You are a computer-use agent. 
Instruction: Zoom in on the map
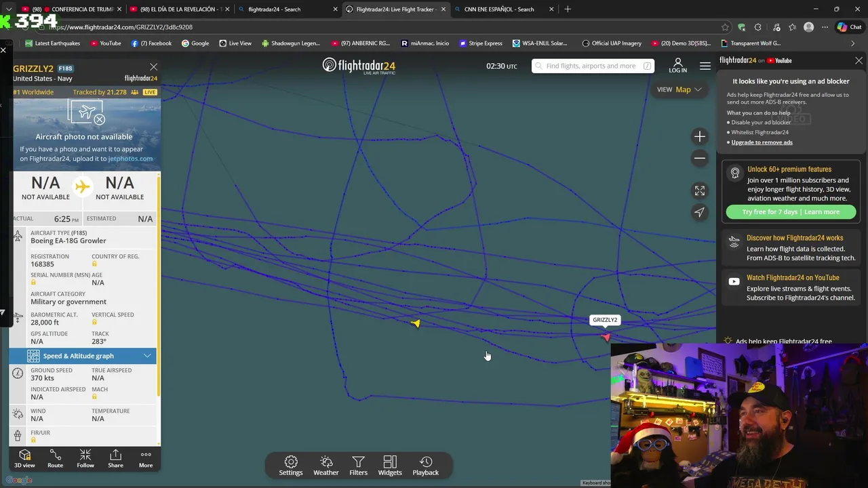(700, 136)
